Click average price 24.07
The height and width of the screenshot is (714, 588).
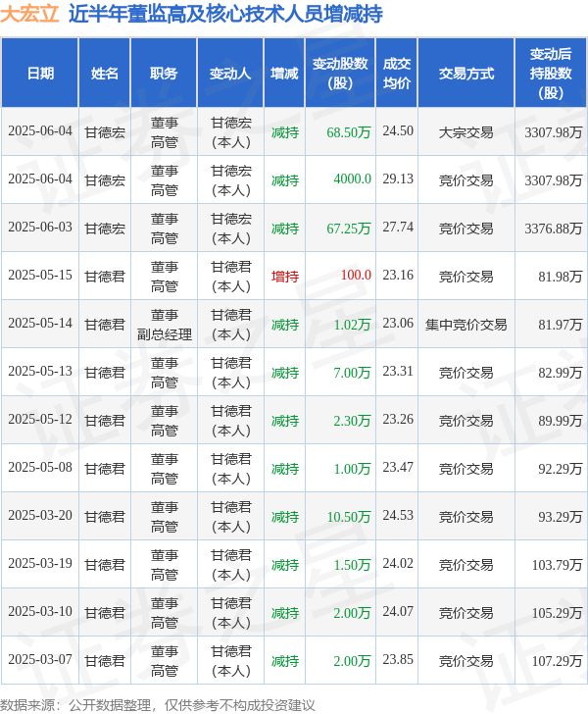(x=398, y=611)
